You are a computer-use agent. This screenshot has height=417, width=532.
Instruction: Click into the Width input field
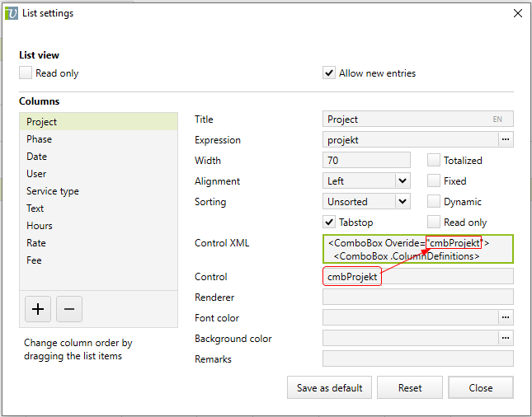pyautogui.click(x=366, y=161)
